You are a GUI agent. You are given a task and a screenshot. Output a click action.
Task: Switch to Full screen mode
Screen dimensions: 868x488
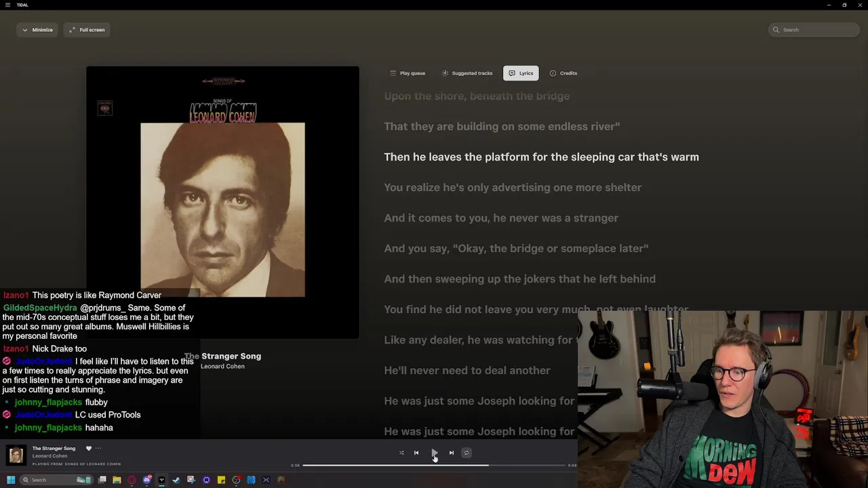click(87, 30)
